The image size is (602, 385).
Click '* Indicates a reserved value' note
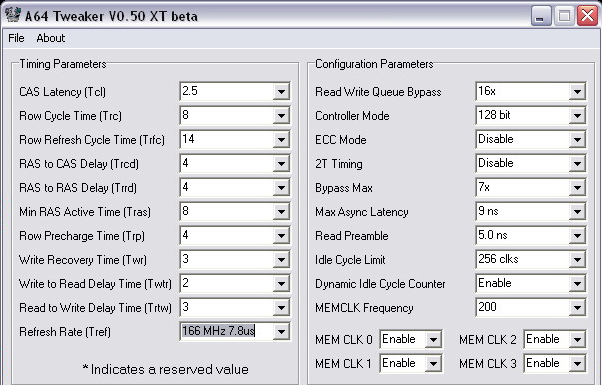pos(165,369)
